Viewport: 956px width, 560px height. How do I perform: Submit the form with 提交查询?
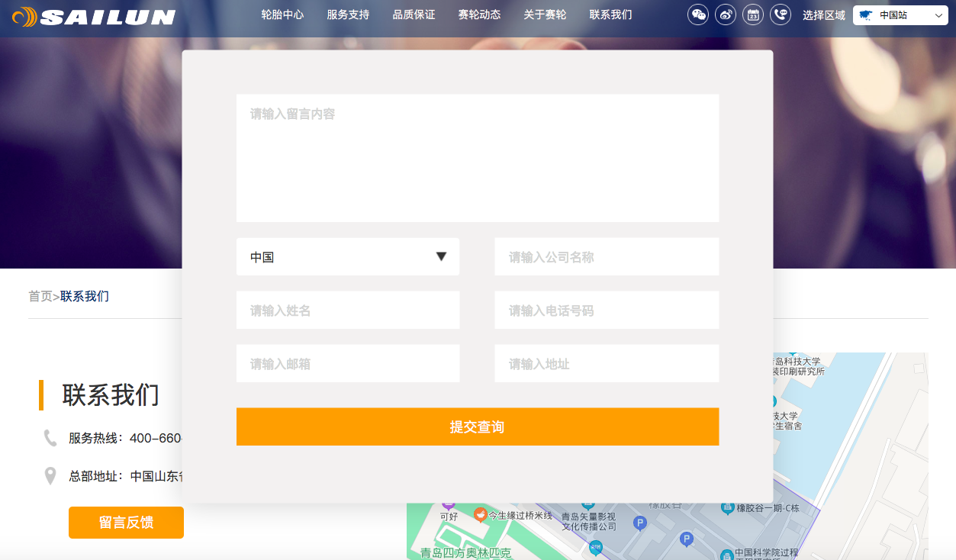coord(478,426)
